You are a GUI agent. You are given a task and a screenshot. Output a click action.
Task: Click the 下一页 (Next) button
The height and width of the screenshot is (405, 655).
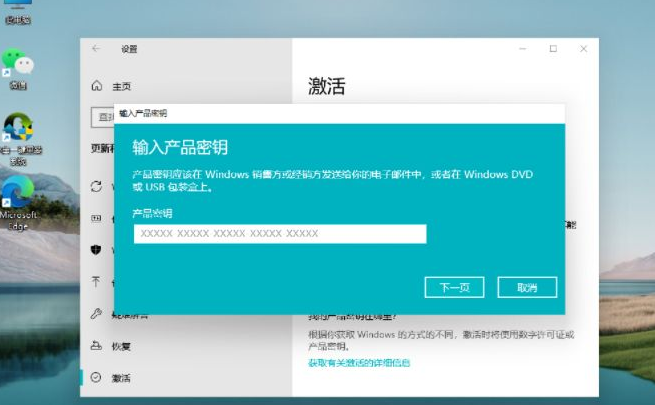click(x=454, y=287)
